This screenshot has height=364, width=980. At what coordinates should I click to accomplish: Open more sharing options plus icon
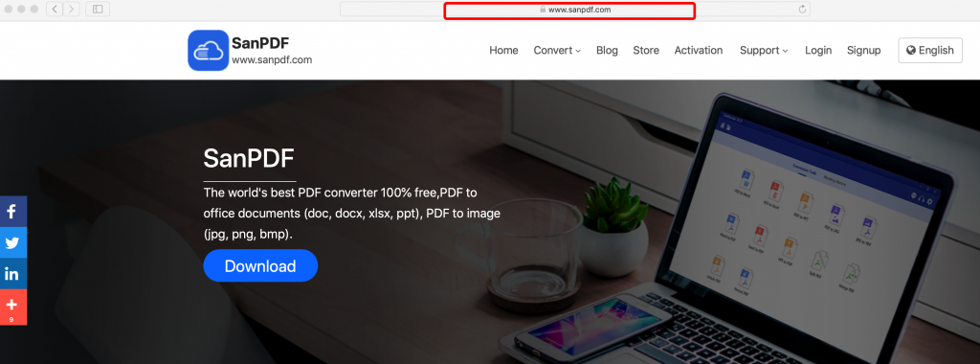coord(12,307)
